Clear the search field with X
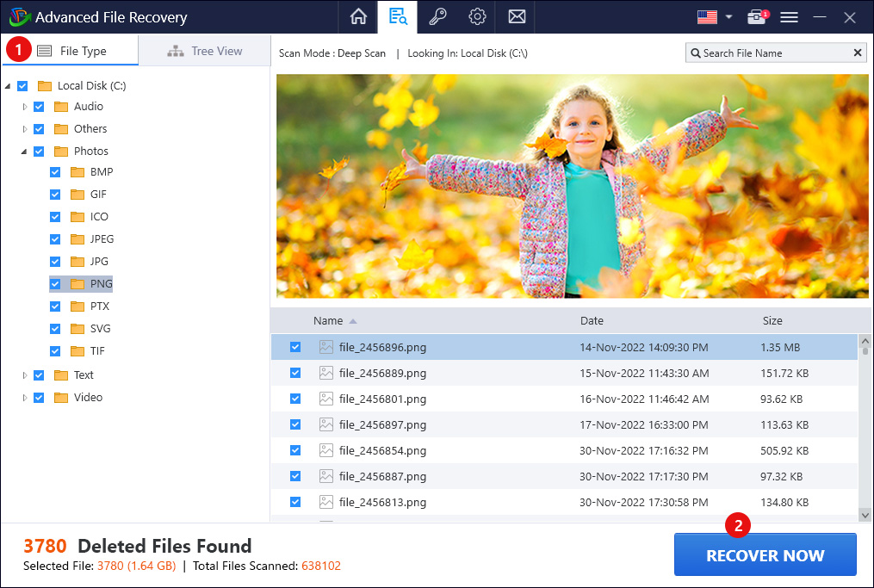This screenshot has height=588, width=874. tap(858, 53)
